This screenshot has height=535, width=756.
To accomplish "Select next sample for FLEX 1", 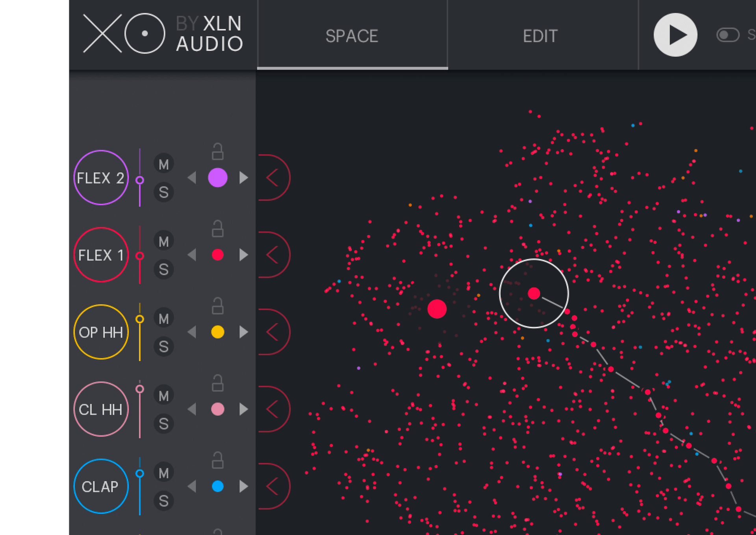I will tap(244, 255).
